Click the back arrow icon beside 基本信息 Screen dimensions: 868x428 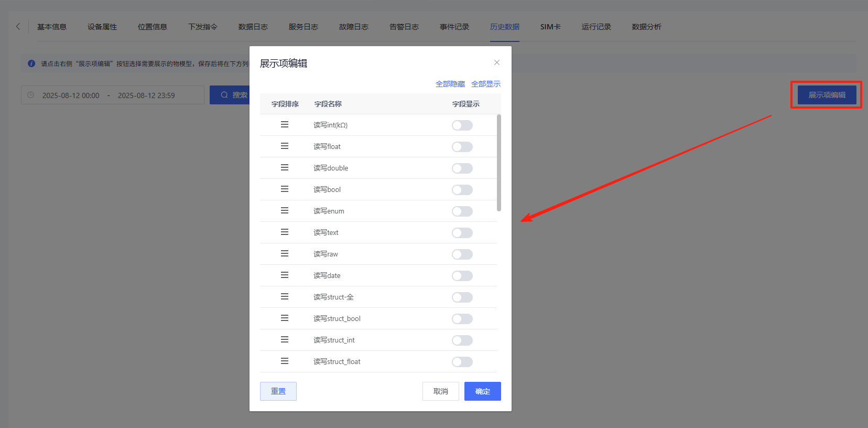point(18,26)
